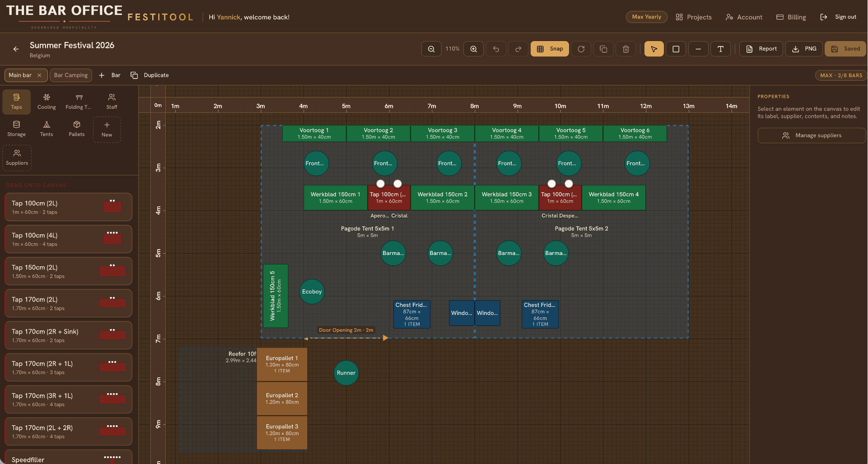Click the zoom out magnifier icon
The height and width of the screenshot is (464, 868).
pos(431,49)
